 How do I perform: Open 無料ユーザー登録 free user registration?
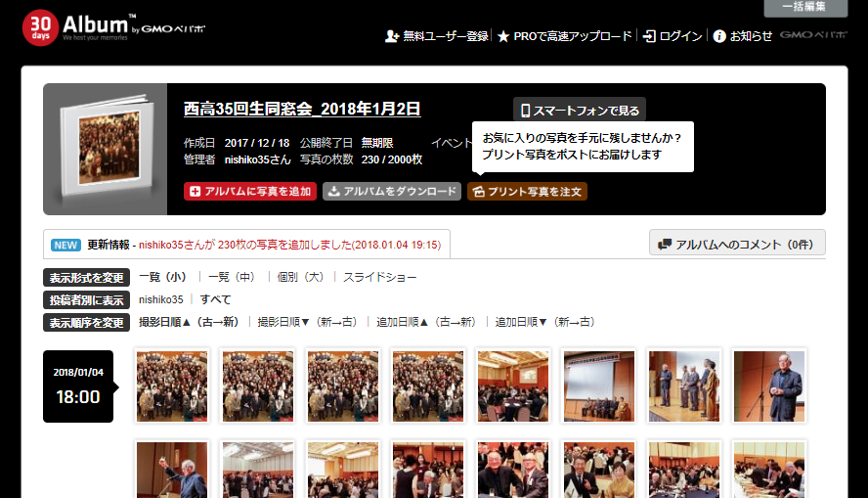coord(437,36)
